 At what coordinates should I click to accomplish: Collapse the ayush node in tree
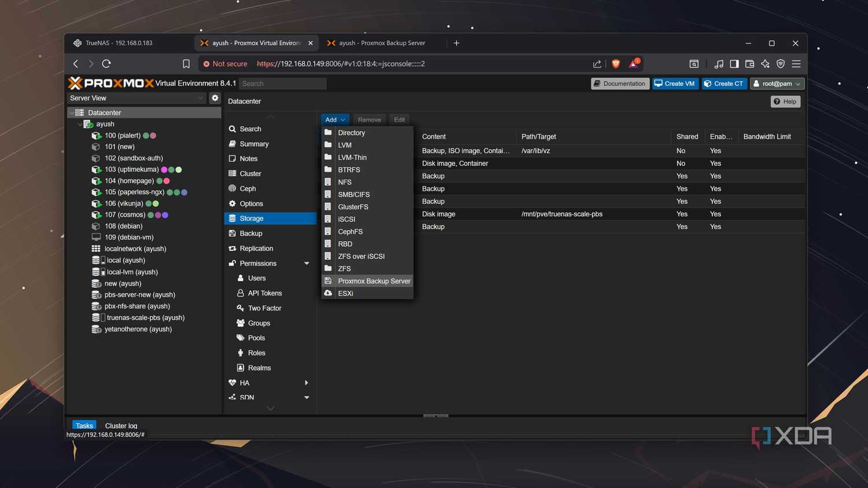80,124
